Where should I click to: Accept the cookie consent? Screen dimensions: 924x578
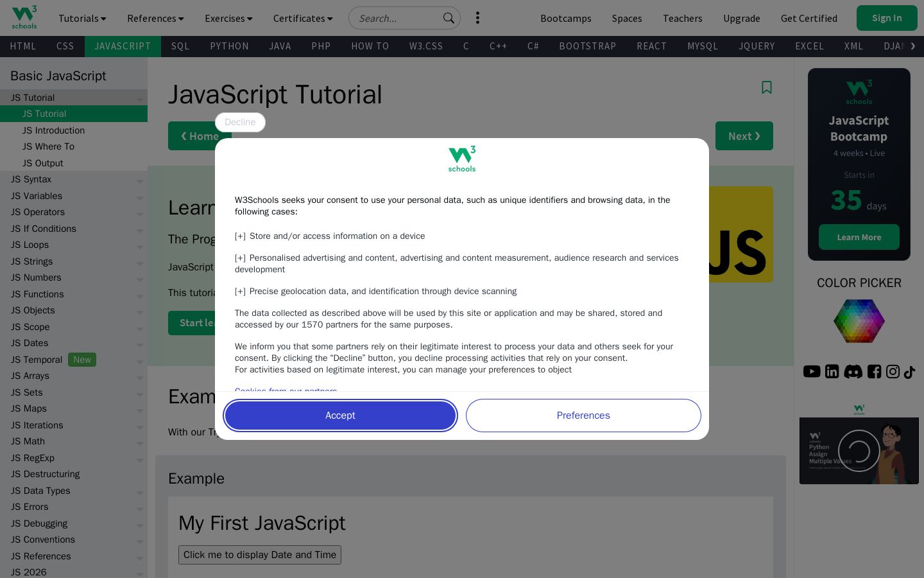coord(340,416)
